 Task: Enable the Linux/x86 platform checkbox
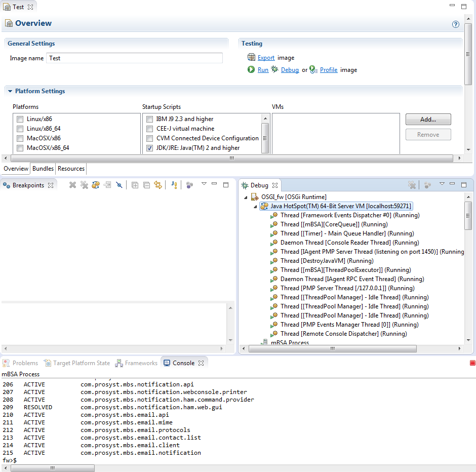(x=20, y=119)
